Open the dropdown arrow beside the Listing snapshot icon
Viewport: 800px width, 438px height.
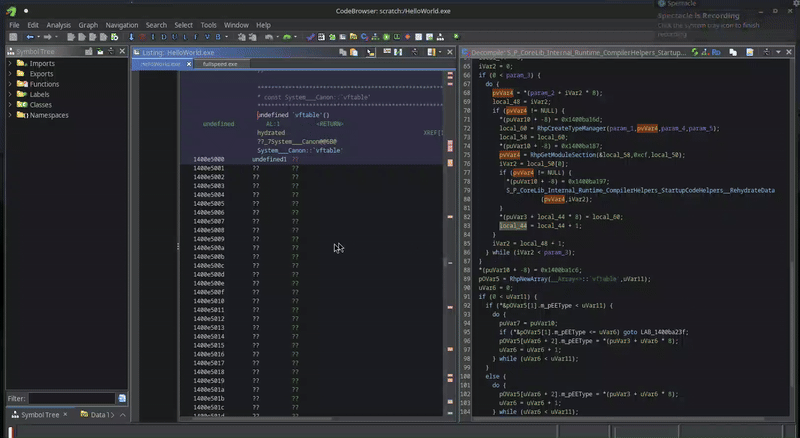(x=440, y=52)
